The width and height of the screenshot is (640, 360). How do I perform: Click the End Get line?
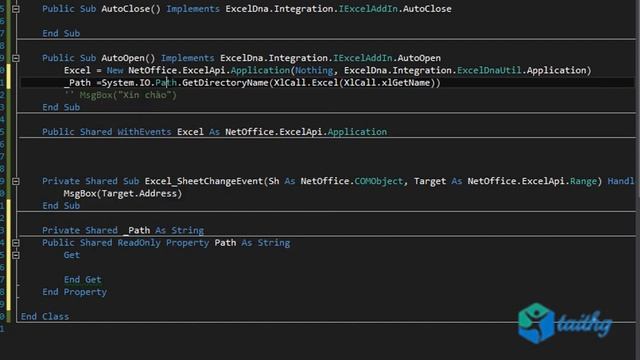83,280
